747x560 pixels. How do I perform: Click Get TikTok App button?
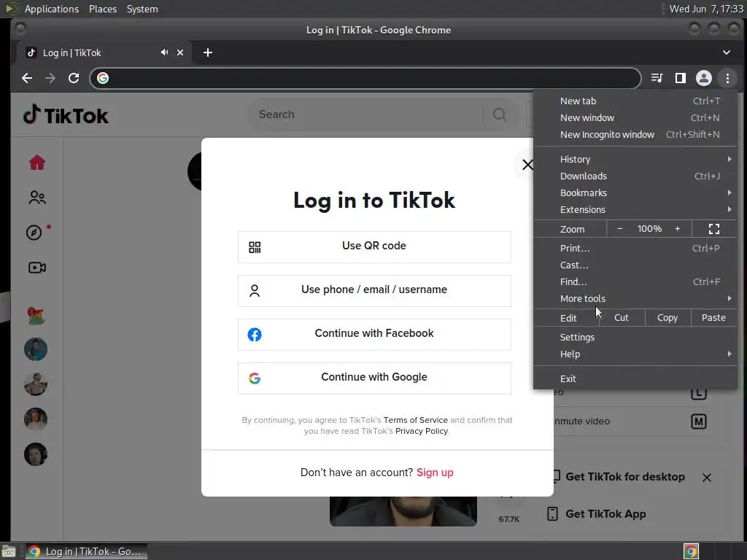[x=597, y=514]
